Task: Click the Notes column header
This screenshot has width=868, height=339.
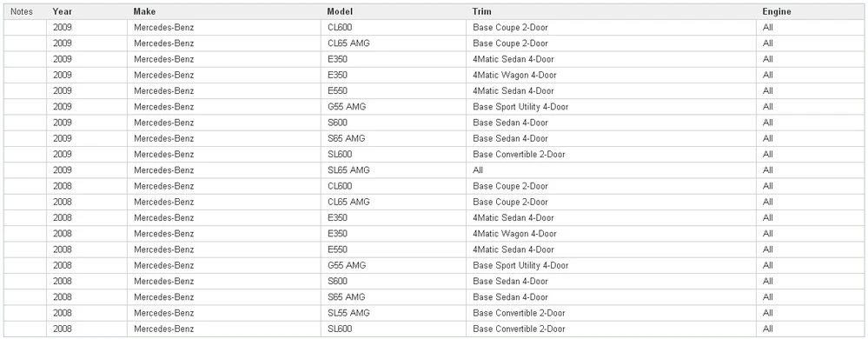Action: coord(25,11)
